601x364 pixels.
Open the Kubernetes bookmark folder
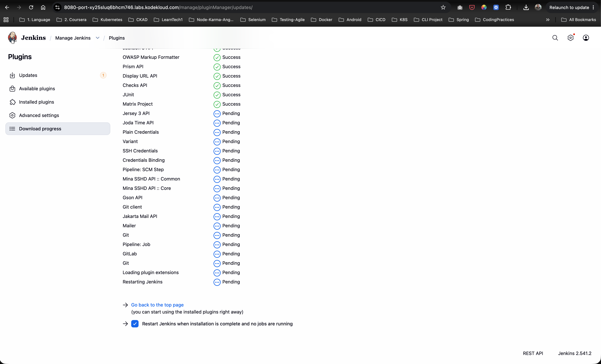click(x=108, y=20)
